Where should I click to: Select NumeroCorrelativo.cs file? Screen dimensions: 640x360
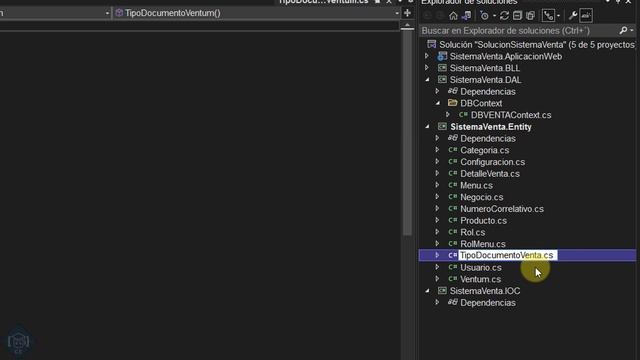coord(502,209)
